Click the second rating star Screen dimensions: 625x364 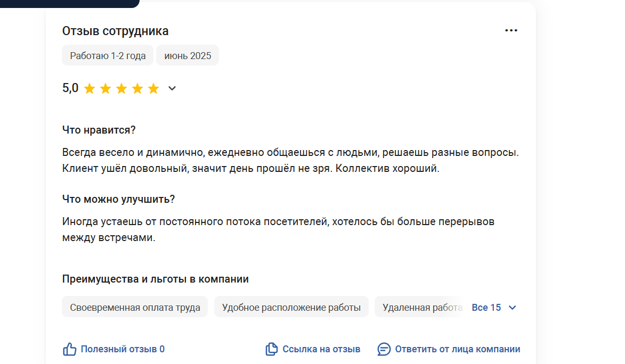(x=105, y=89)
